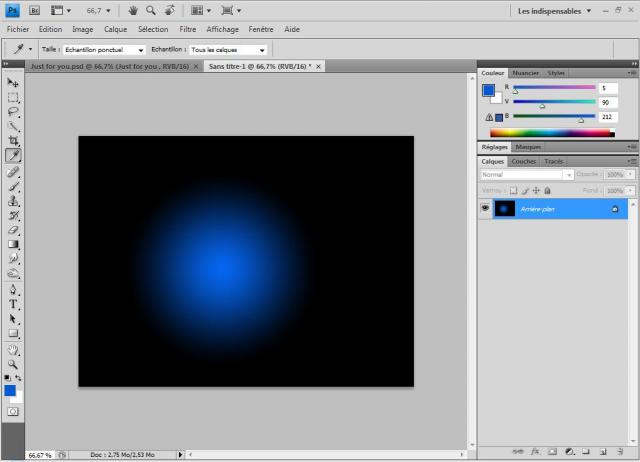Select the Eyedropper tool in toolbox
Screen dimensions: 640x462
pos(13,155)
